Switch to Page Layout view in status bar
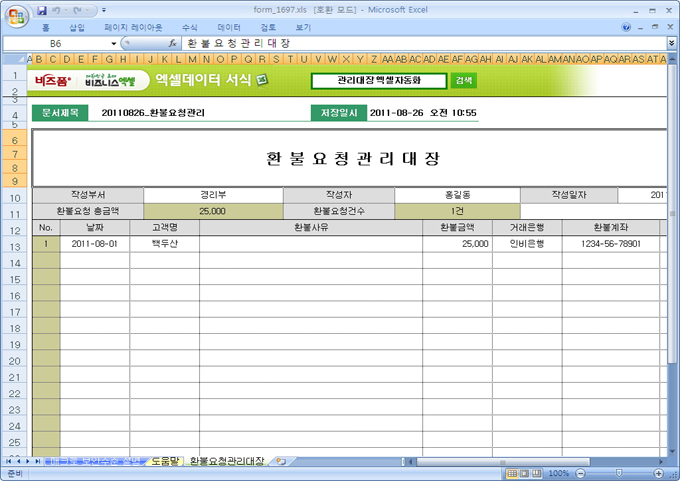This screenshot has height=481, width=680. click(x=525, y=473)
